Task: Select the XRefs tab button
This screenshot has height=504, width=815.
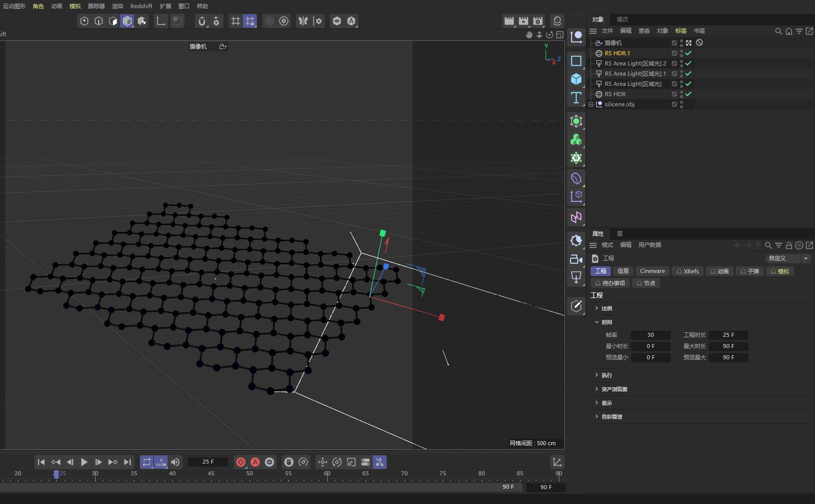Action: point(688,271)
